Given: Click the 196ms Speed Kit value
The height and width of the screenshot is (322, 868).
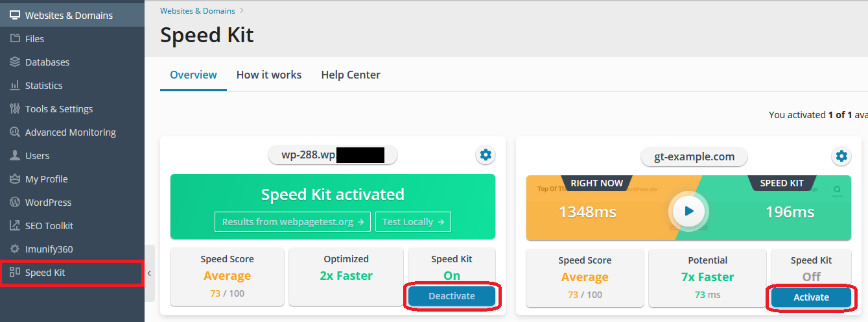Looking at the screenshot, I should [x=790, y=212].
